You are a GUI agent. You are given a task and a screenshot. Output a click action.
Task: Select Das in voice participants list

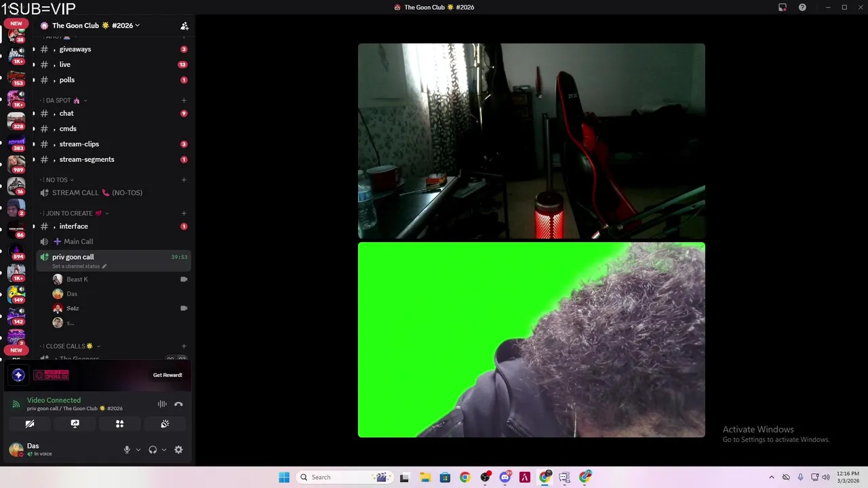(121, 293)
